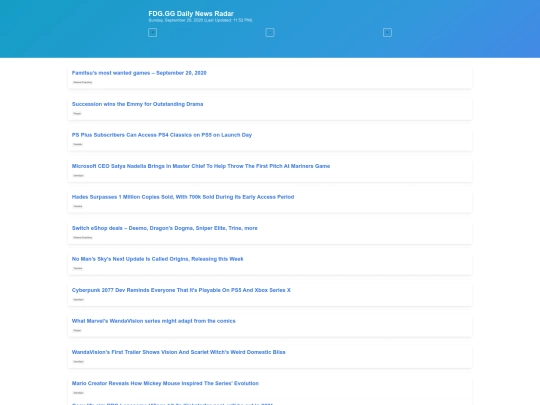Viewport: 540px width, 405px height.
Task: Click source tag under PS Plus Subscribers story
Action: click(78, 144)
